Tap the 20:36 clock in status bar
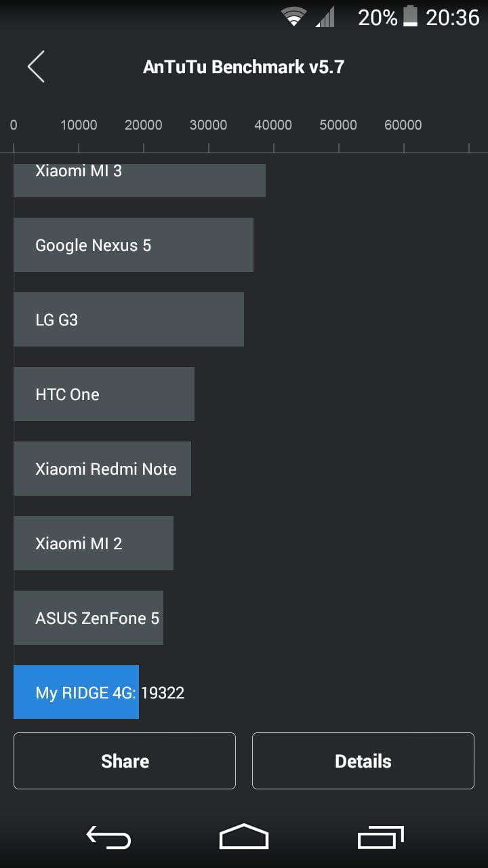Image resolution: width=488 pixels, height=868 pixels. tap(452, 17)
